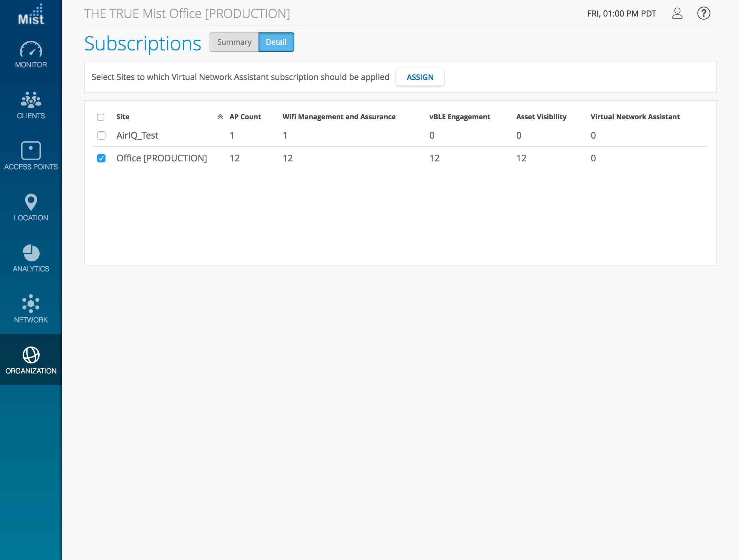Image resolution: width=739 pixels, height=560 pixels.
Task: Check the AirIQ_Test site checkbox
Action: click(101, 136)
